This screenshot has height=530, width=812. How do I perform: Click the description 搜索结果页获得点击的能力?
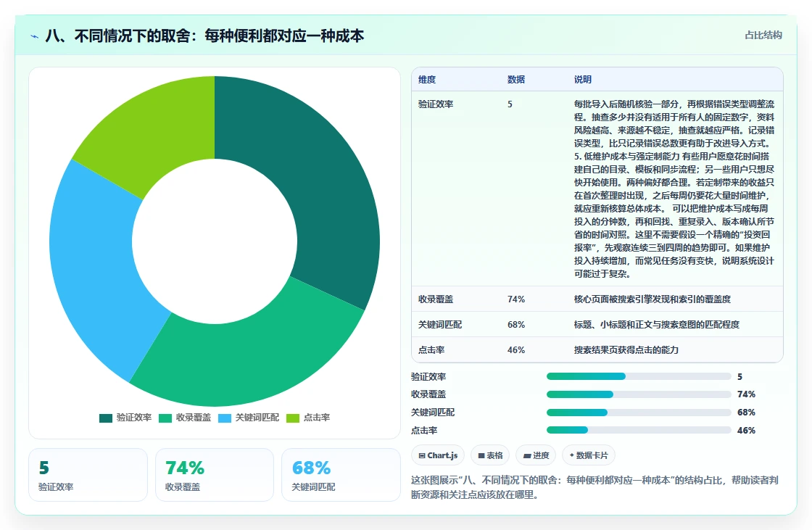(x=626, y=350)
